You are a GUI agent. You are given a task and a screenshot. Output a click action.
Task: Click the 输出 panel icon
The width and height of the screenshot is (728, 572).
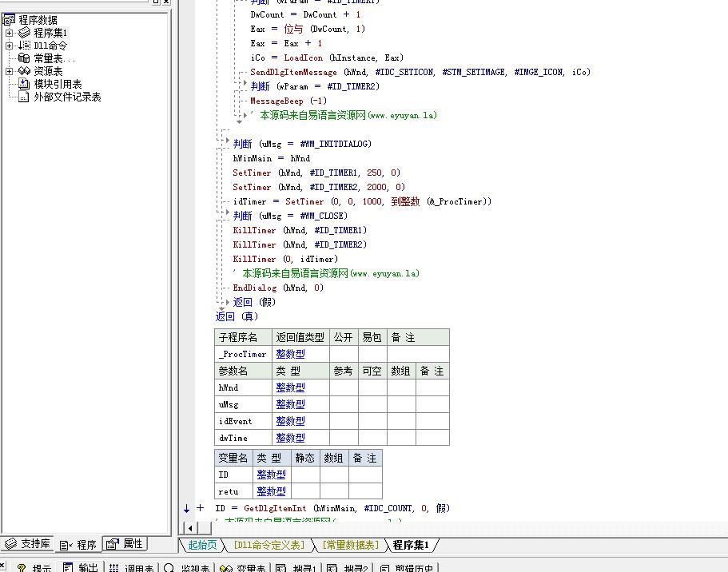click(68, 567)
